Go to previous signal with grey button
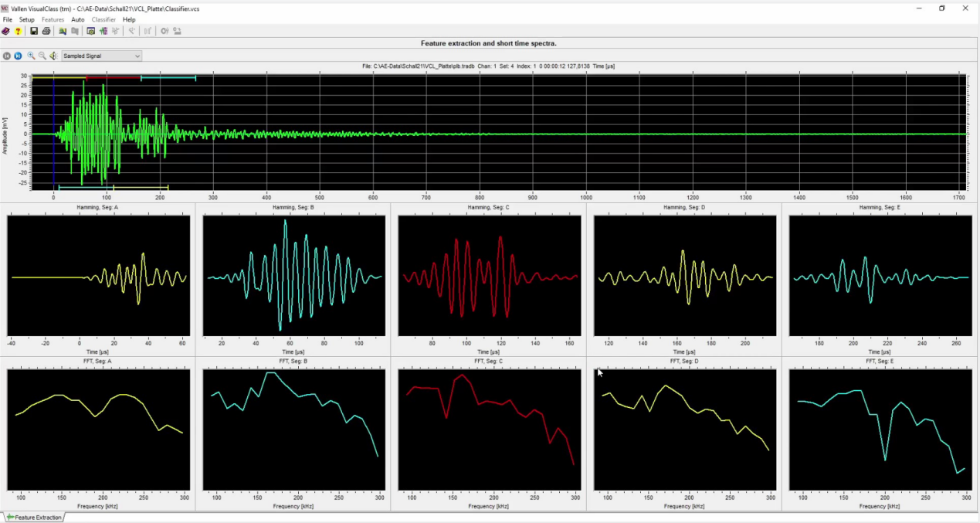 tap(7, 56)
